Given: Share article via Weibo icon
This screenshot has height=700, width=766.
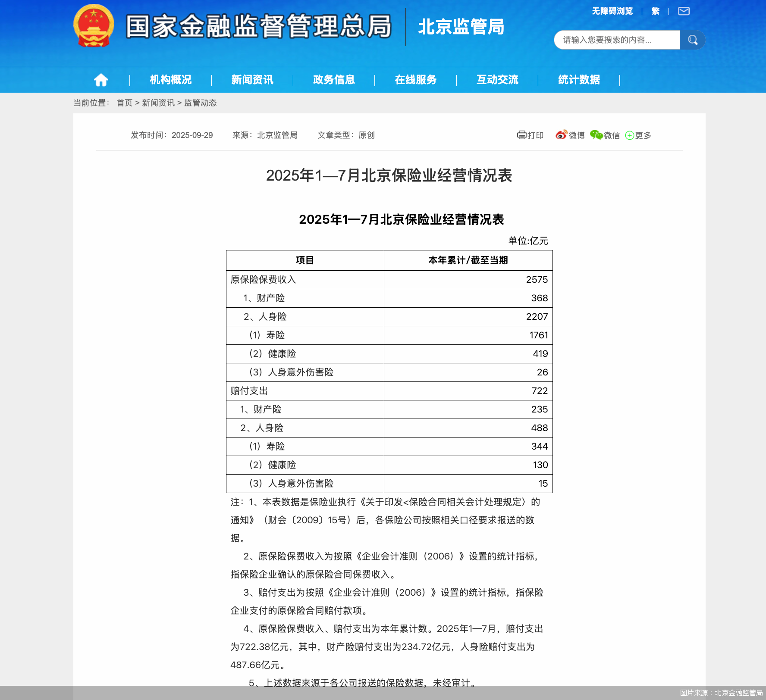Looking at the screenshot, I should (x=561, y=135).
